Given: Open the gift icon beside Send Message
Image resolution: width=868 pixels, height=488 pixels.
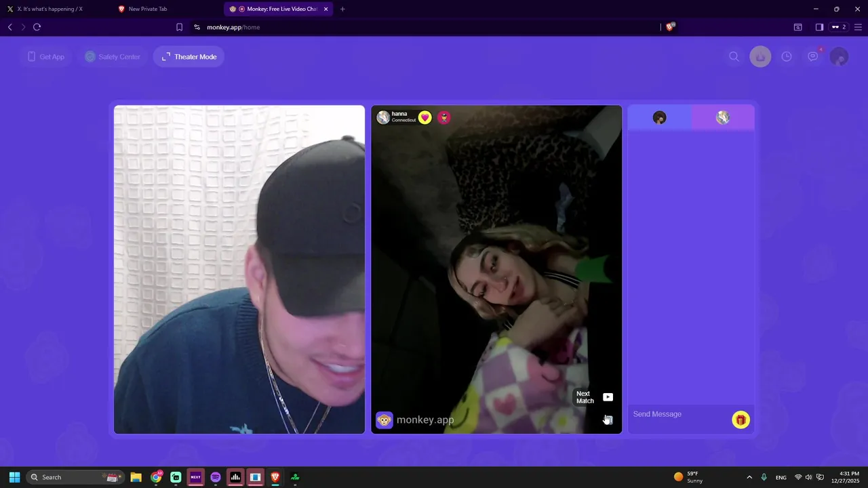Looking at the screenshot, I should [x=741, y=420].
